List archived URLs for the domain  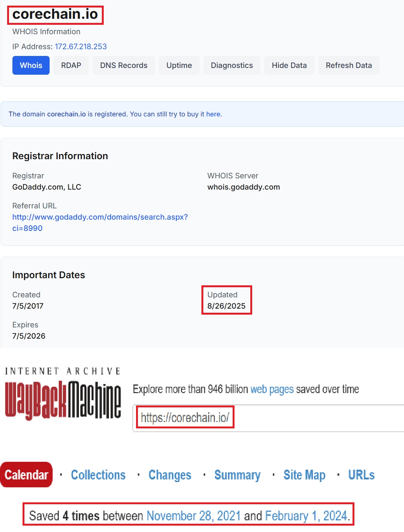[x=361, y=475]
